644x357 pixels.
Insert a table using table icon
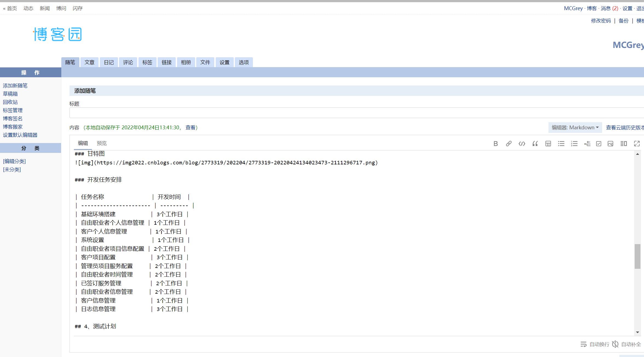(548, 144)
